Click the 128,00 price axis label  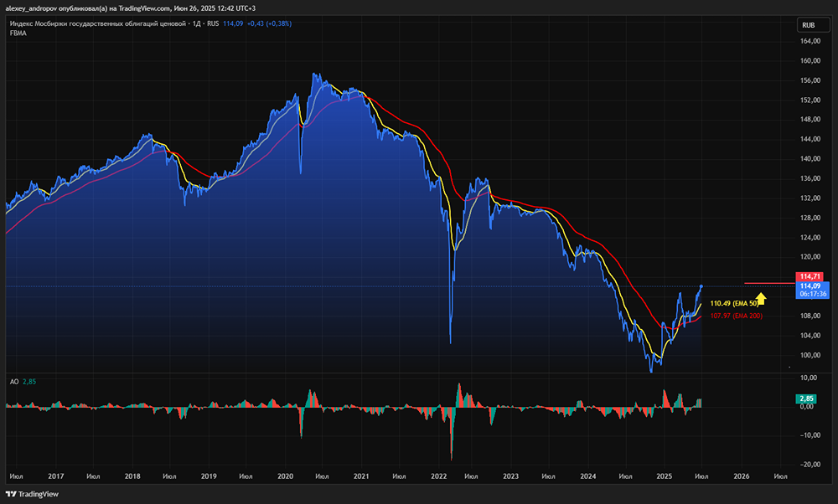pyautogui.click(x=810, y=218)
